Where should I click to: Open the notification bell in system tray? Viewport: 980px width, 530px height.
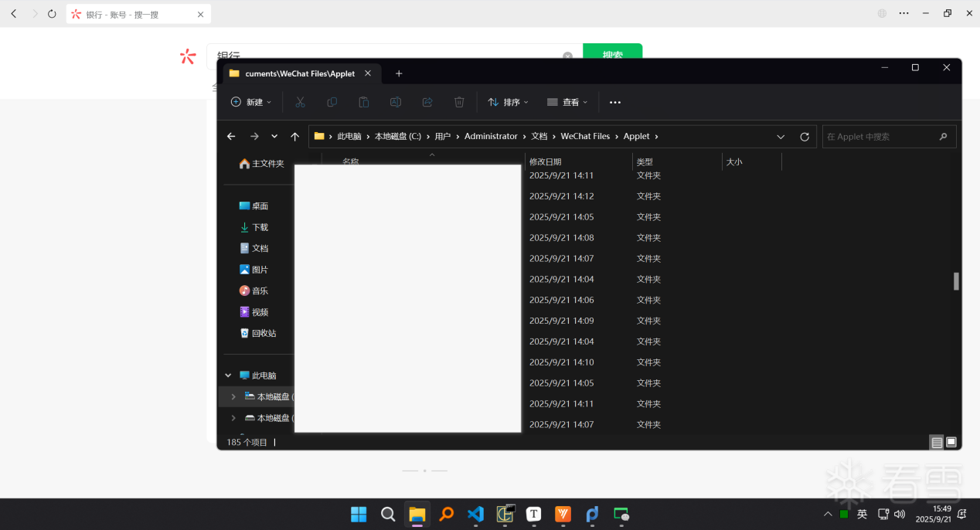[962, 514]
